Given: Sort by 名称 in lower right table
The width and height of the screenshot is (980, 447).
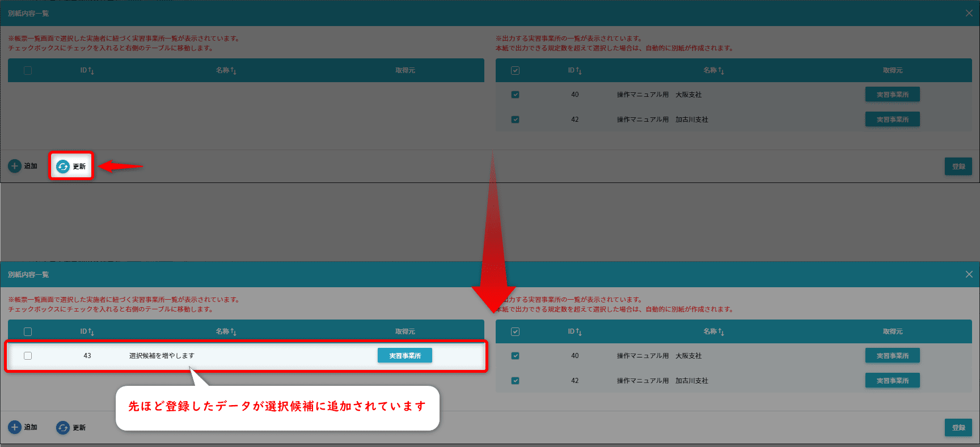Looking at the screenshot, I should [713, 331].
